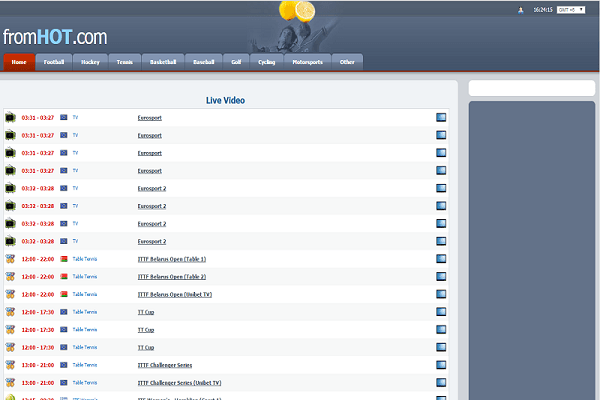Image resolution: width=600 pixels, height=400 pixels.
Task: Click 13:00 - 21:00 time for ITTF Challenger Series (Unibet TV)
Action: coord(38,383)
